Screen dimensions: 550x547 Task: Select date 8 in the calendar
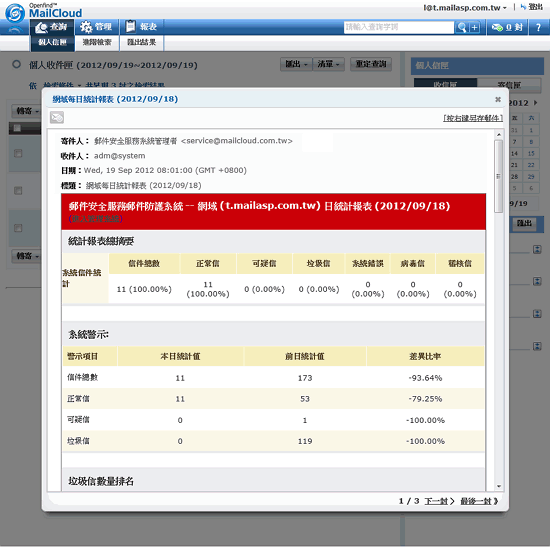pos(531,142)
